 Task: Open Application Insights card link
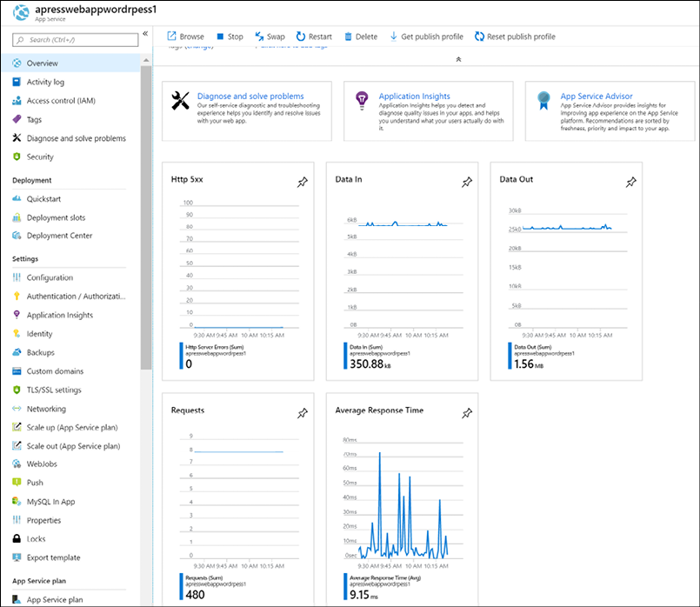(414, 96)
